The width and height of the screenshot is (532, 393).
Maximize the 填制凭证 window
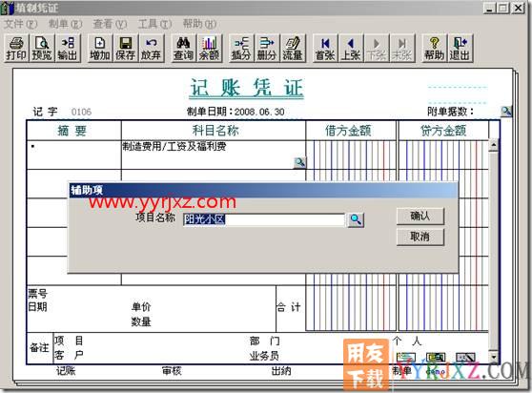pos(503,8)
